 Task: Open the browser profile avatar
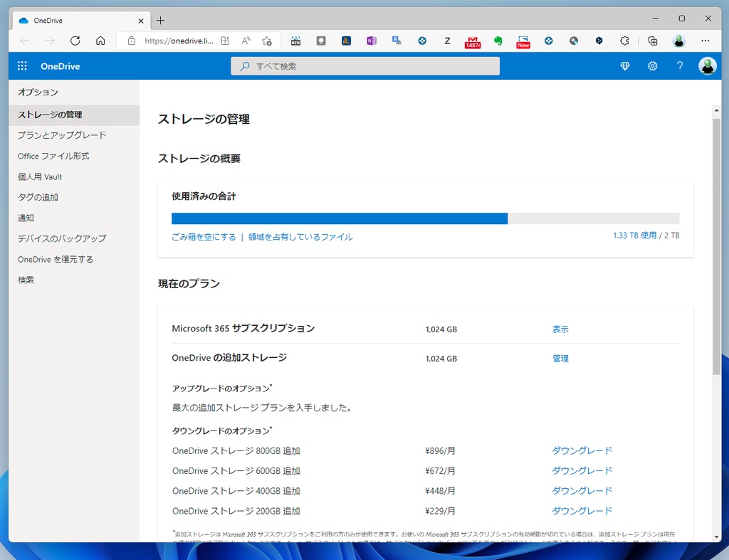(x=678, y=41)
